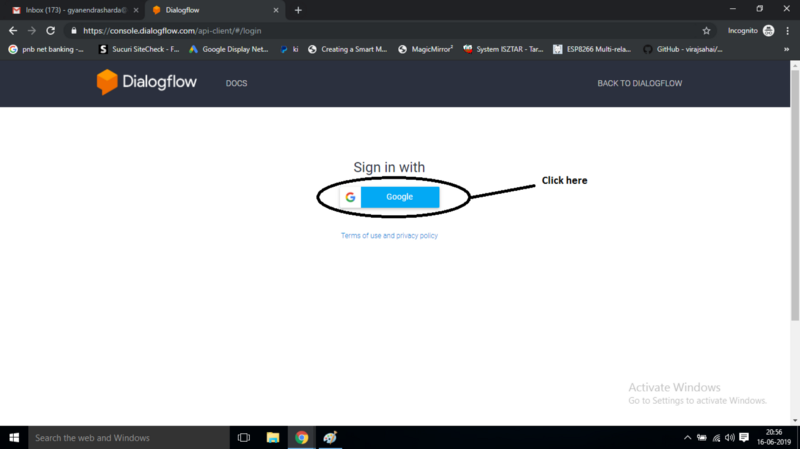Close the Gmail Inbox tab
The height and width of the screenshot is (449, 800).
[x=136, y=10]
